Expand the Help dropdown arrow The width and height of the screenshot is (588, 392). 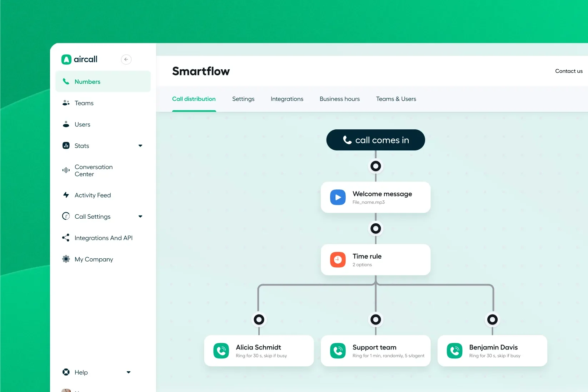[x=129, y=372]
